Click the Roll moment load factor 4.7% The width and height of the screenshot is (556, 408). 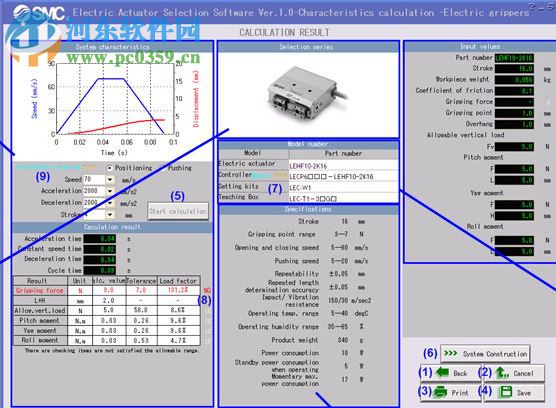(178, 340)
